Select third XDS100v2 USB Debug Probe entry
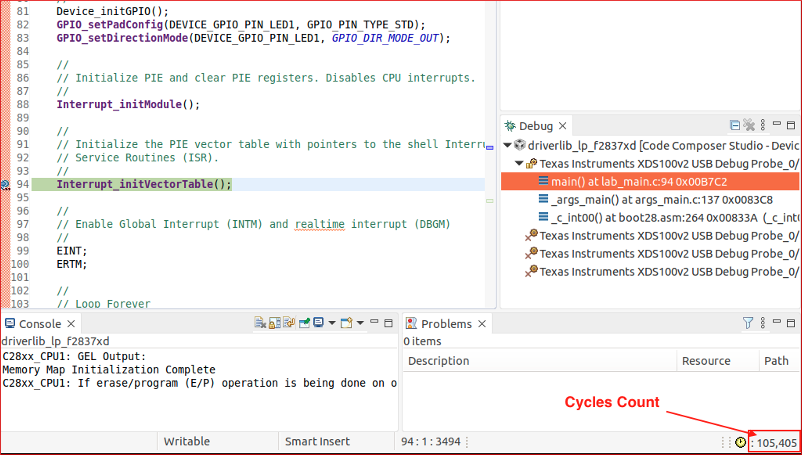 662,254
